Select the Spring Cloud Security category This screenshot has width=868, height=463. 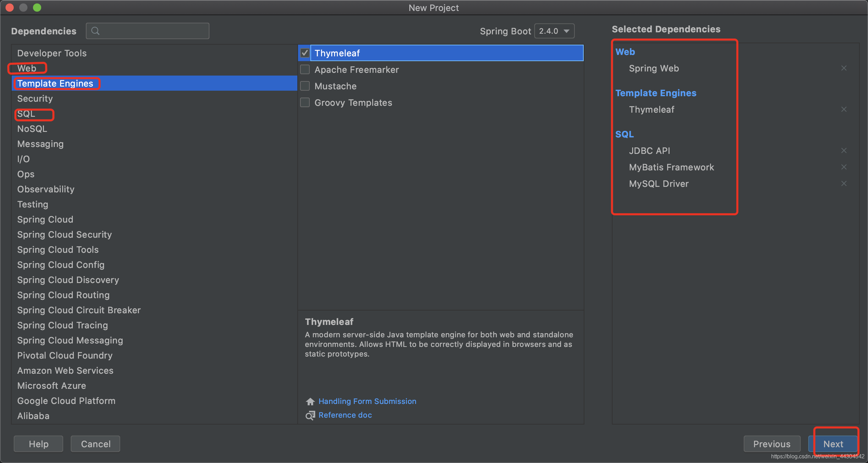pyautogui.click(x=154, y=234)
